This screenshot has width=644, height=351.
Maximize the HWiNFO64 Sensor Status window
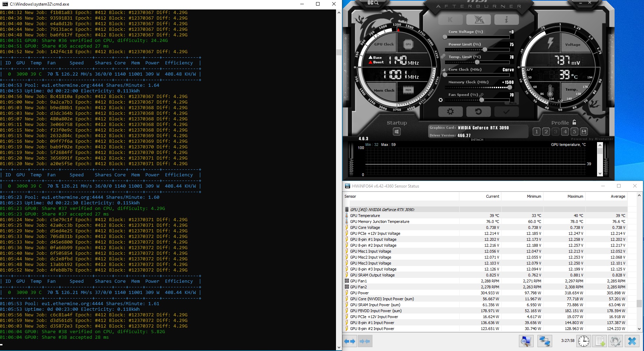click(x=619, y=186)
